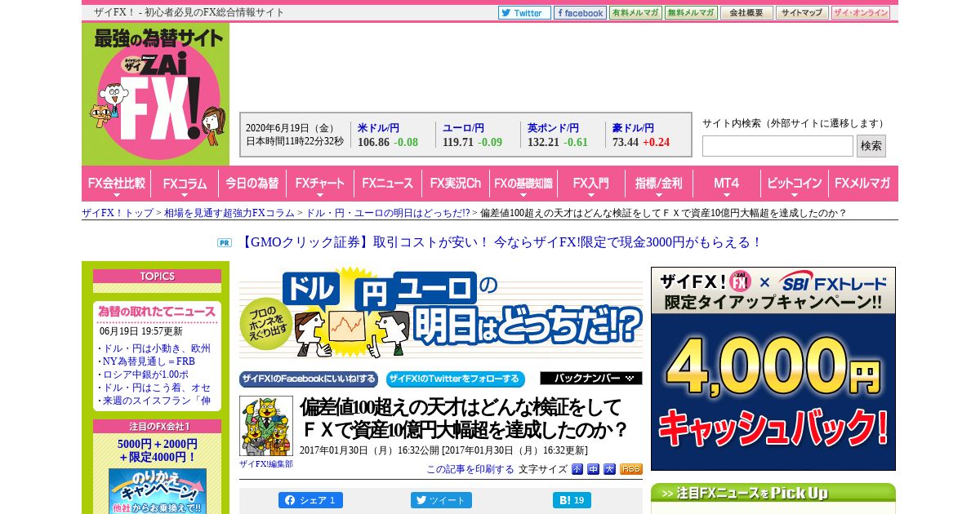Screen dimensions: 980x514
Task: Click the 無料メルマガ header button
Action: (691, 13)
